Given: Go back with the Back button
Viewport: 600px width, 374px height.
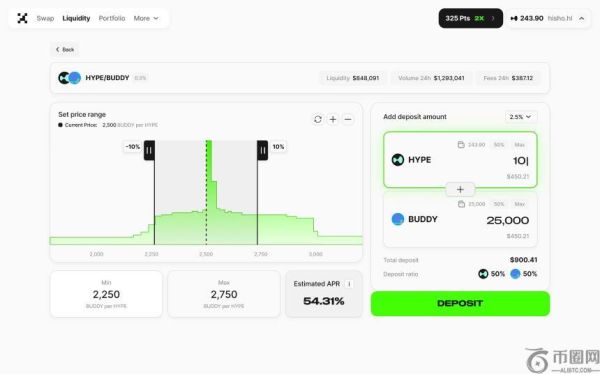Looking at the screenshot, I should (65, 49).
